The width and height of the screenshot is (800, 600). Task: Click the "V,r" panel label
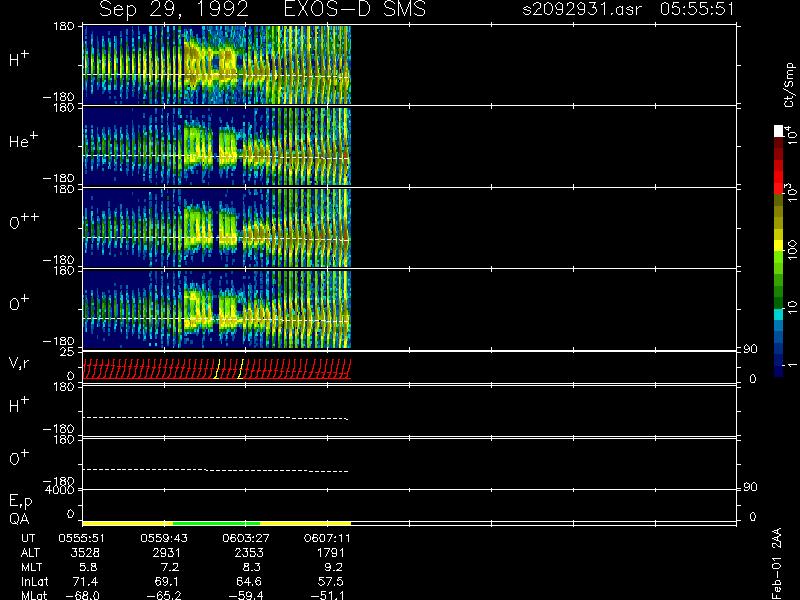(x=19, y=363)
